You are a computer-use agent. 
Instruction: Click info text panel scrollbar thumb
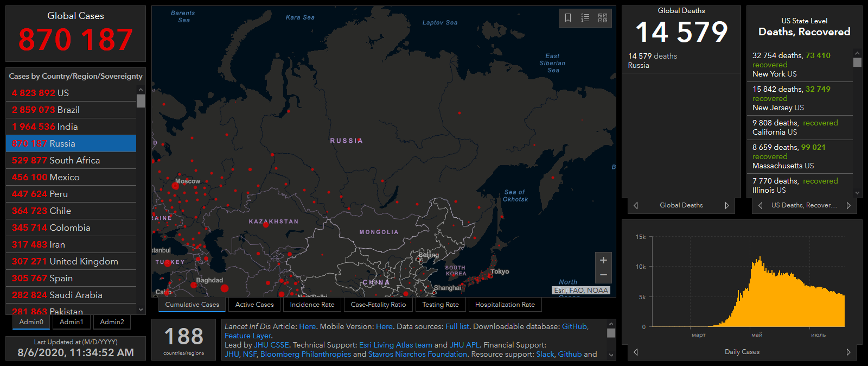pos(611,333)
